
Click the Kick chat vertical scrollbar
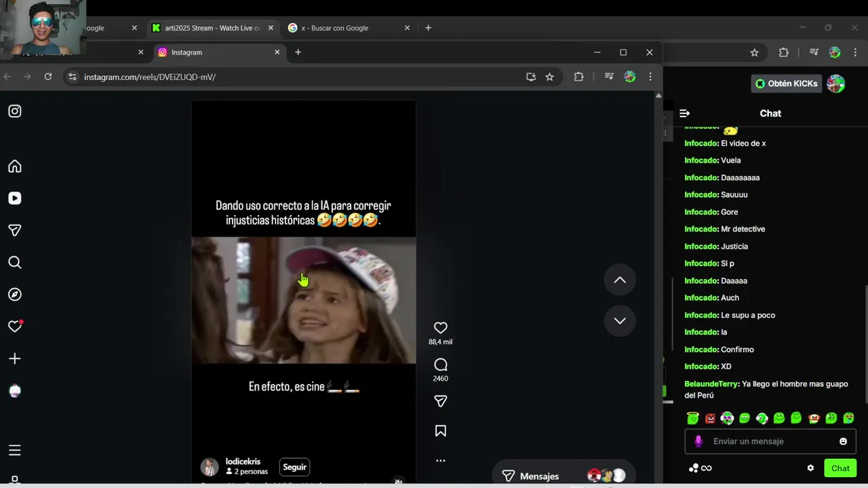866,346
